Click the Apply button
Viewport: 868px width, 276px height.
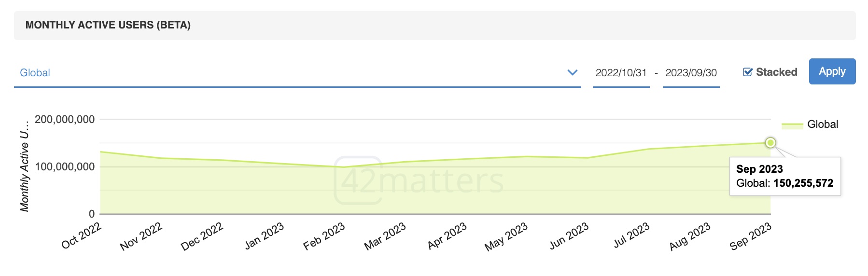(832, 71)
